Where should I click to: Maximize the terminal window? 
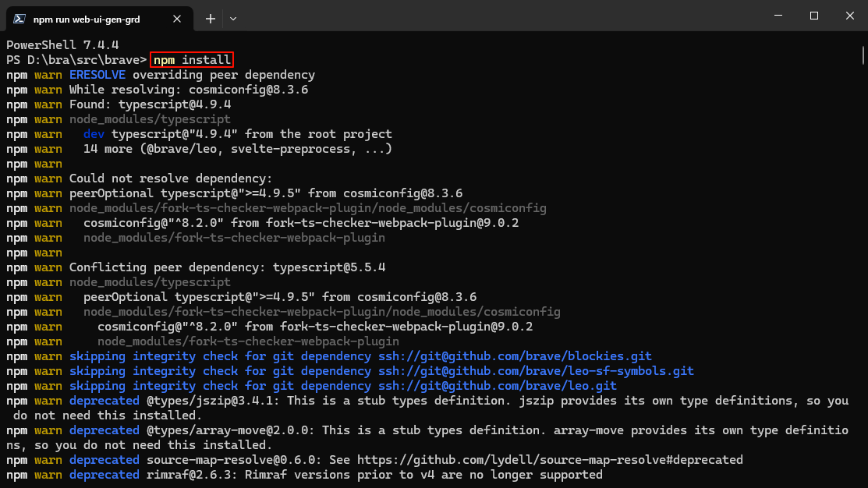tap(813, 16)
